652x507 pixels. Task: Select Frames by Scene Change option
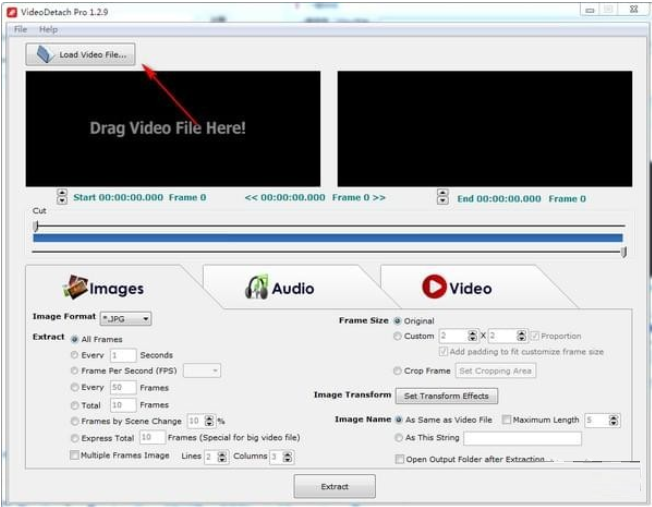[74, 421]
